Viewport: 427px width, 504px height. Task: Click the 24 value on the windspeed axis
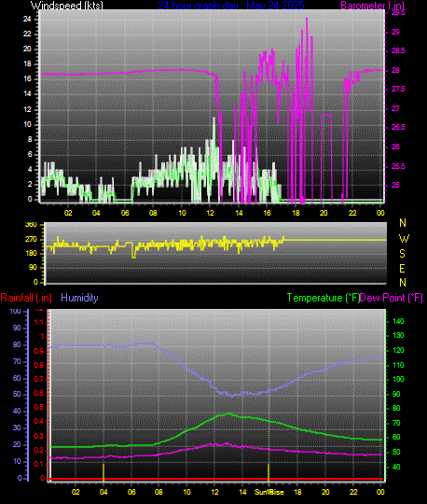click(27, 19)
